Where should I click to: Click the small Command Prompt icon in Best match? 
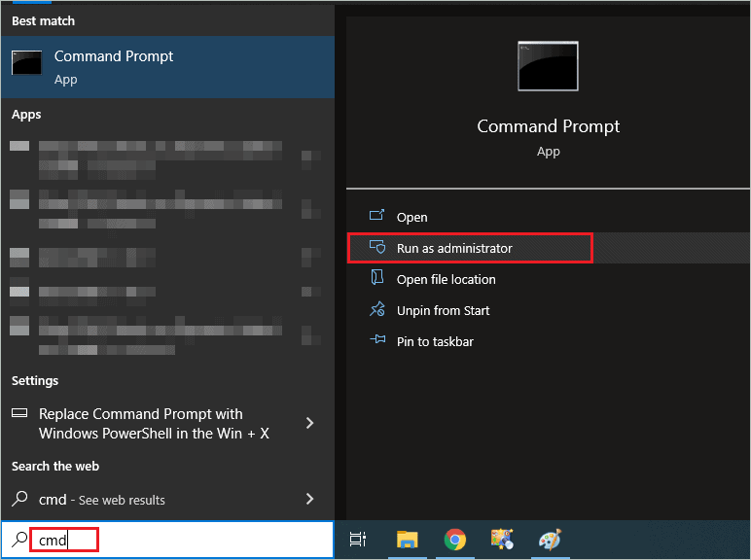pos(26,63)
